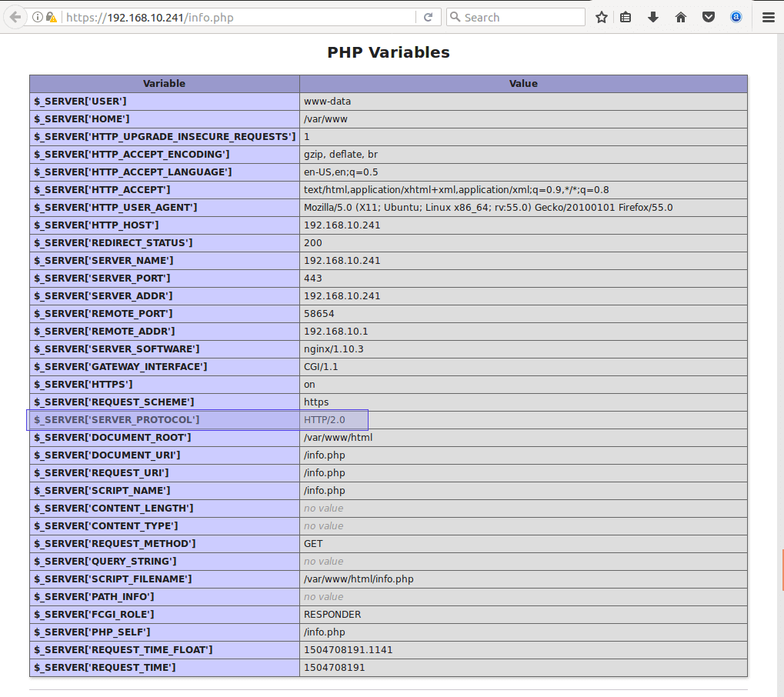Screen dimensions: 784x697
Task: Open site information icon in address bar
Action: [x=38, y=17]
